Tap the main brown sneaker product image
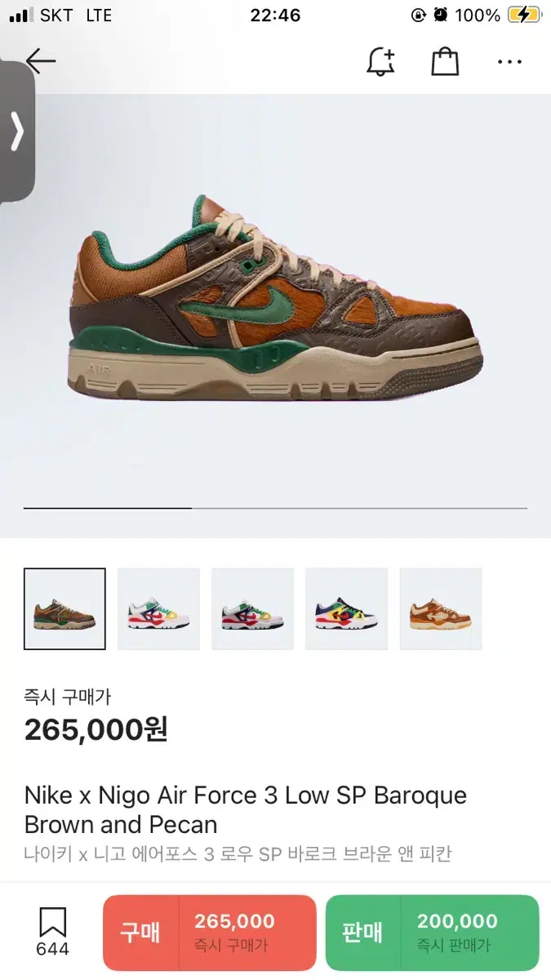This screenshot has width=551, height=980. [x=276, y=298]
